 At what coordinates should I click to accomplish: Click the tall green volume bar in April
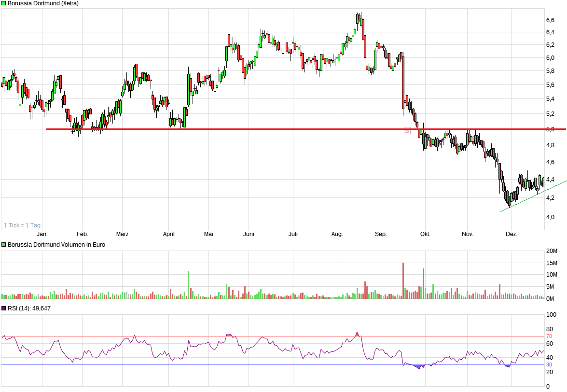point(188,285)
